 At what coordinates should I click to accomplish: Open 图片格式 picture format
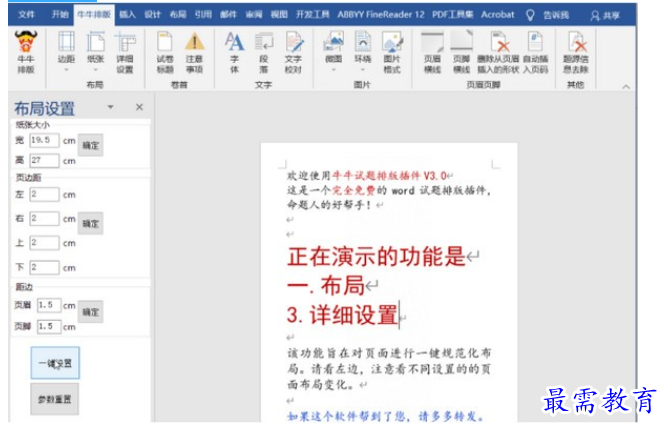pos(392,53)
